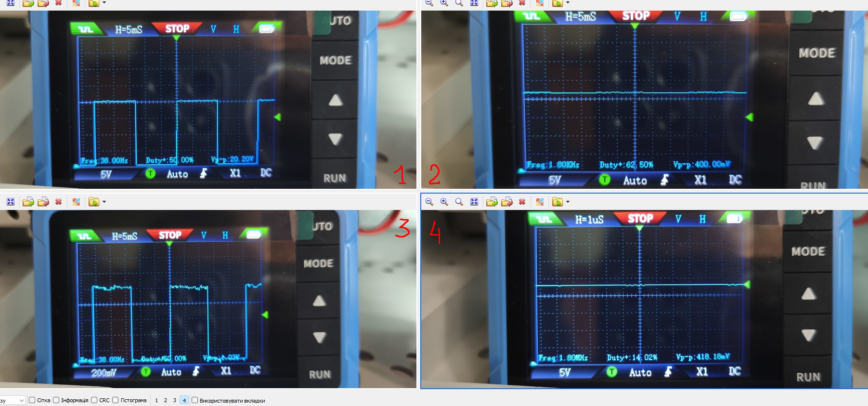Zoom in using panel 2 top toolbar
868x406 pixels.
point(444,3)
